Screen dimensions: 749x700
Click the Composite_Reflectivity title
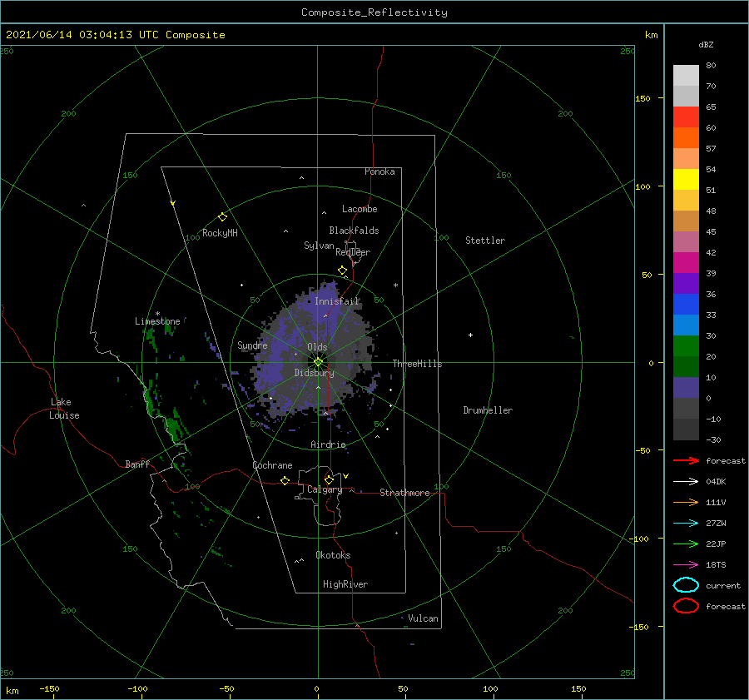(374, 12)
